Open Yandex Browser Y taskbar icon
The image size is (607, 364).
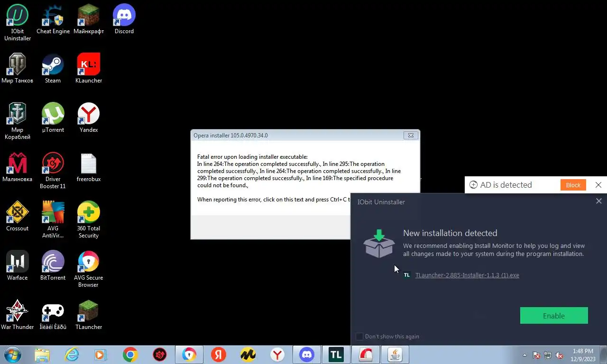click(x=277, y=355)
